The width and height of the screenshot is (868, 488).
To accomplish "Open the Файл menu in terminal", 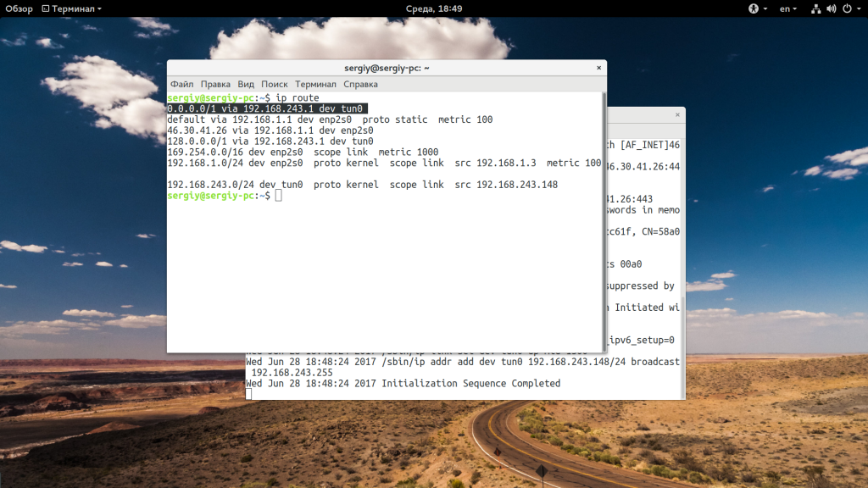I will coord(181,85).
